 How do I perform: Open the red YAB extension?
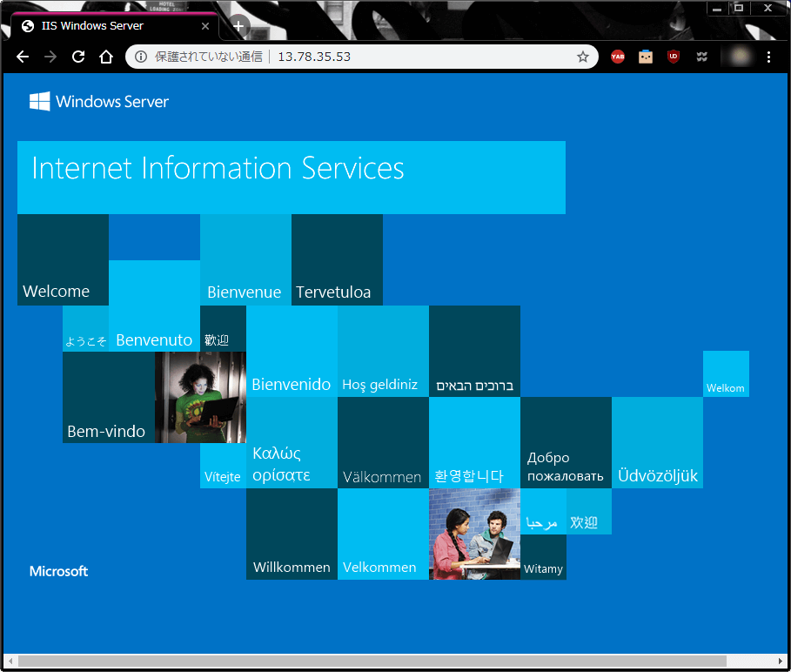tap(618, 57)
